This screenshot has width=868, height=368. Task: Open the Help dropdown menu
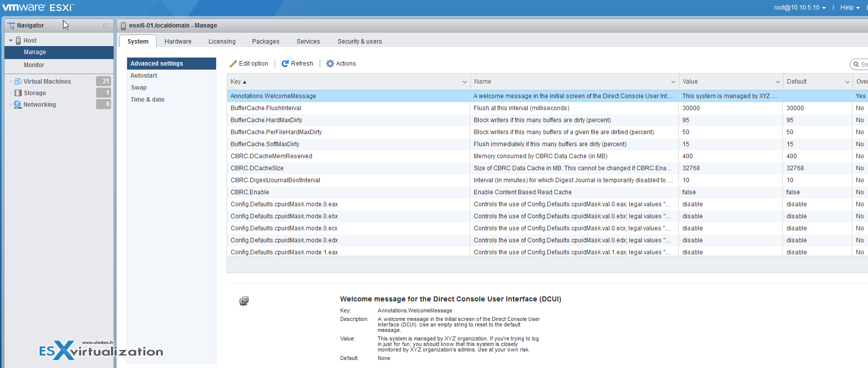coord(850,8)
